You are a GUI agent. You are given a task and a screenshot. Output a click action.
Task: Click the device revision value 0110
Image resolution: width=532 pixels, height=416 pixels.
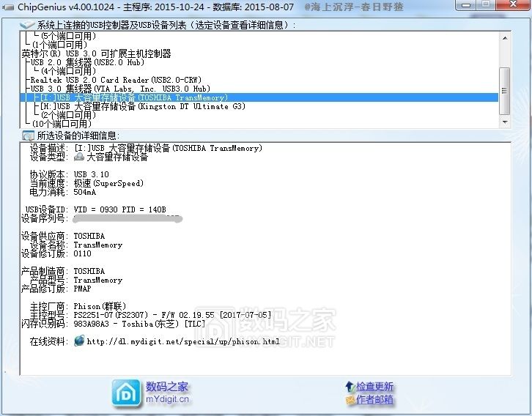pos(83,253)
